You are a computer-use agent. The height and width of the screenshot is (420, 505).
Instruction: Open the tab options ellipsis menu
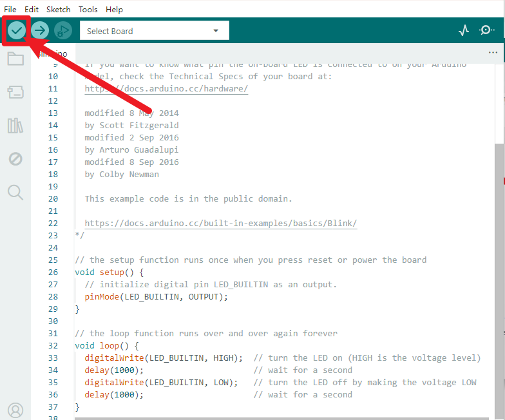493,53
